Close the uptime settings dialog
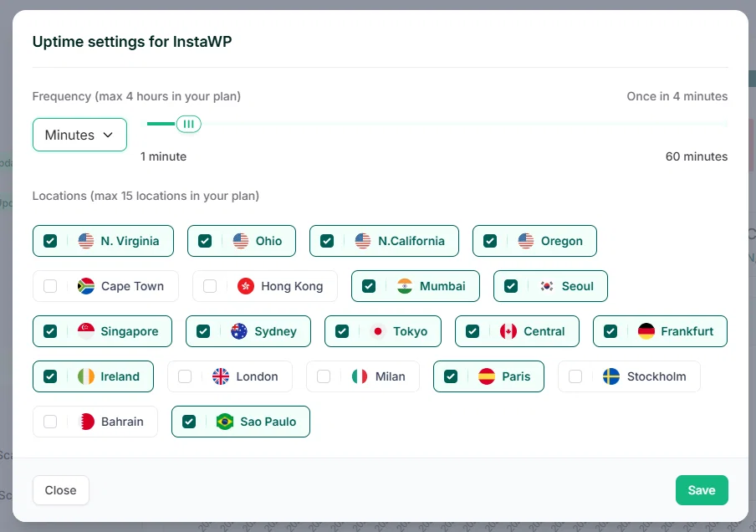The image size is (756, 532). click(61, 490)
